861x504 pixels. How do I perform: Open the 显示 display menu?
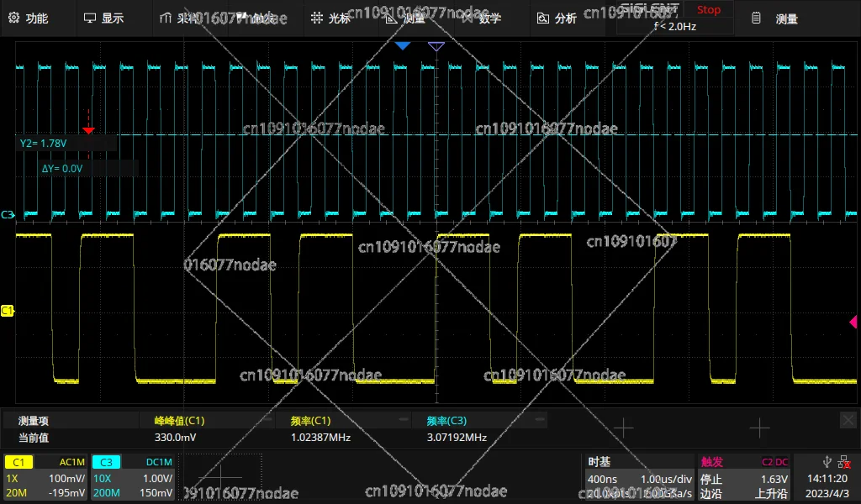click(103, 18)
